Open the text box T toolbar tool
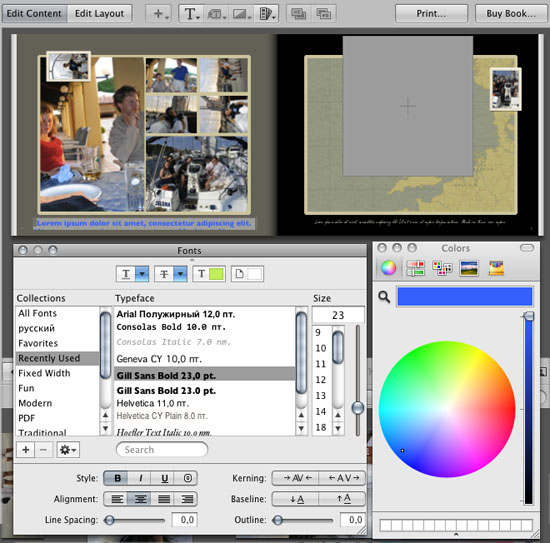 pyautogui.click(x=192, y=14)
